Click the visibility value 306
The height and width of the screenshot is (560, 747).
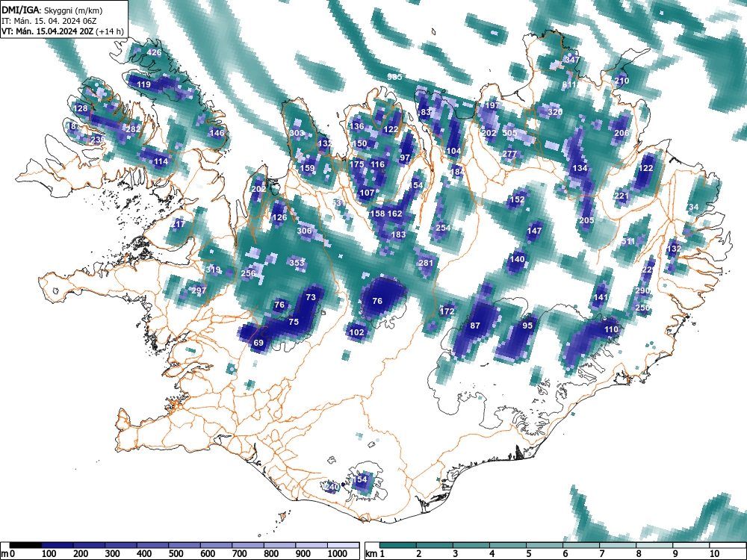click(304, 231)
